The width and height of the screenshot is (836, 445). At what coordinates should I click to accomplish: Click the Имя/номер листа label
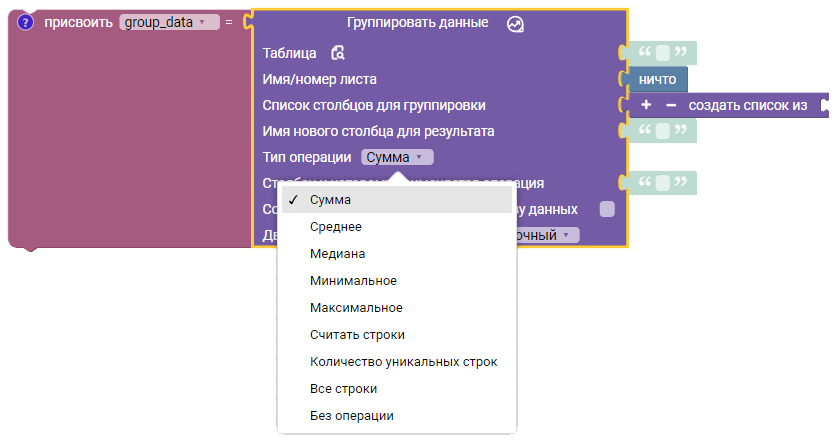pyautogui.click(x=319, y=79)
